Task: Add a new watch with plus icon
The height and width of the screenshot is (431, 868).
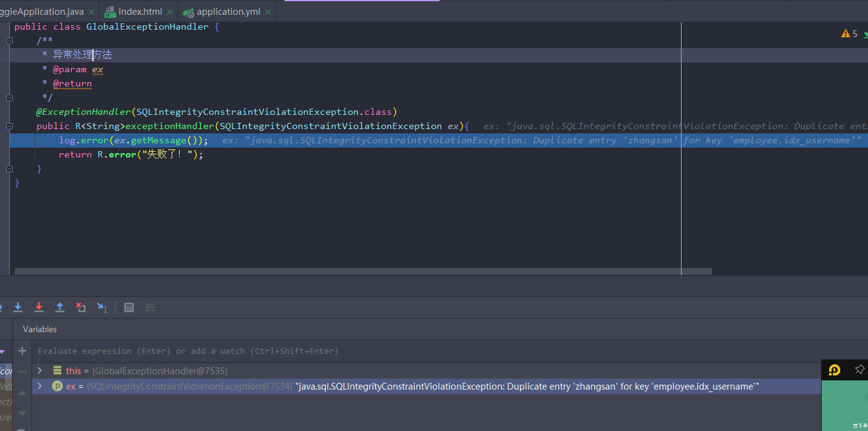Action: 22,351
